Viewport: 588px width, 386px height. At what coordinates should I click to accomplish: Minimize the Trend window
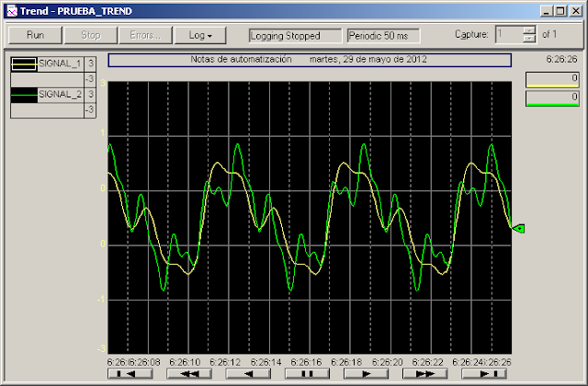click(x=547, y=11)
